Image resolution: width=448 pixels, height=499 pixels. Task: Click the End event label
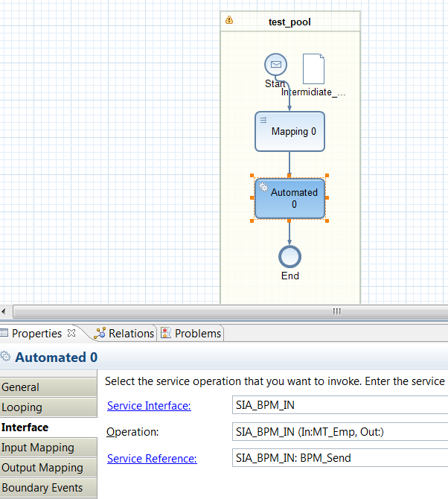[x=290, y=276]
